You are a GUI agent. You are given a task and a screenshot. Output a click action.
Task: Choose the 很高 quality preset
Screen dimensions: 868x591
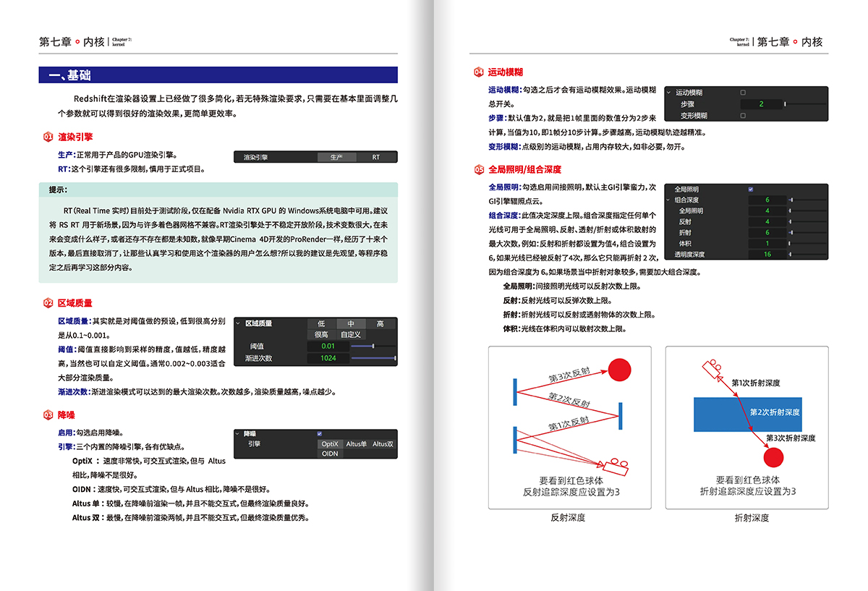pos(321,335)
